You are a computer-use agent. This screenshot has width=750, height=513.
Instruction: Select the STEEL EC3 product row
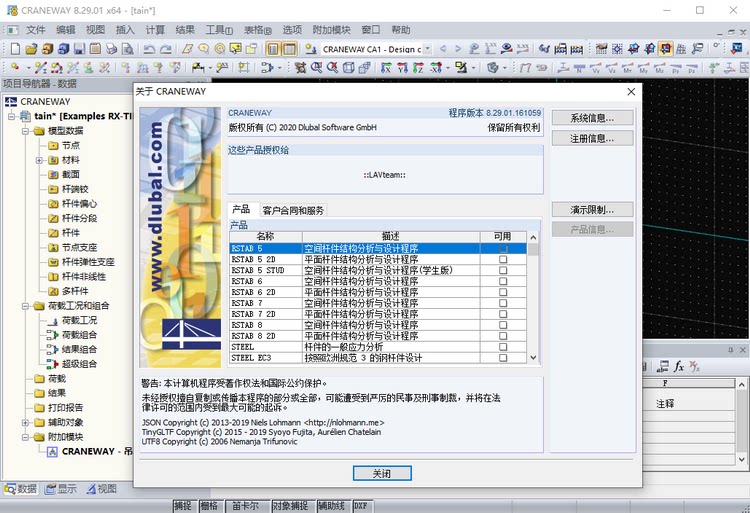coord(378,358)
